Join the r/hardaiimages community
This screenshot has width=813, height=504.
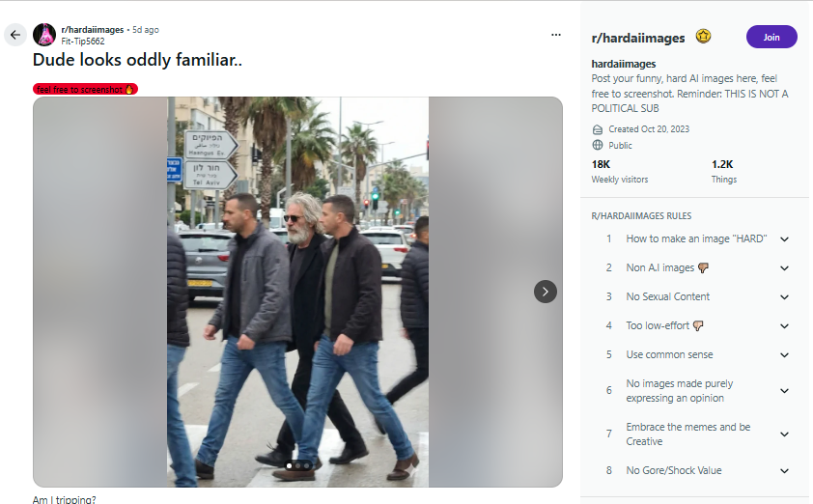click(x=771, y=37)
